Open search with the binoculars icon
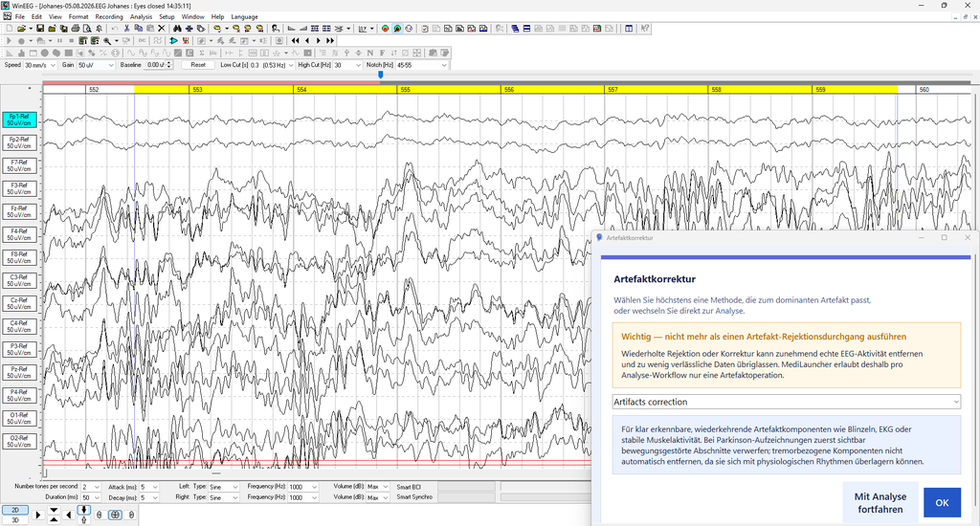 (177, 28)
